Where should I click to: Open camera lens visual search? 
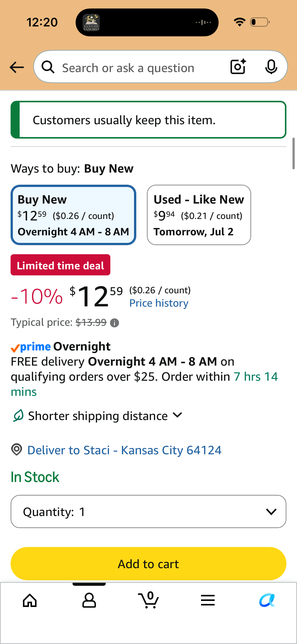pos(238,67)
